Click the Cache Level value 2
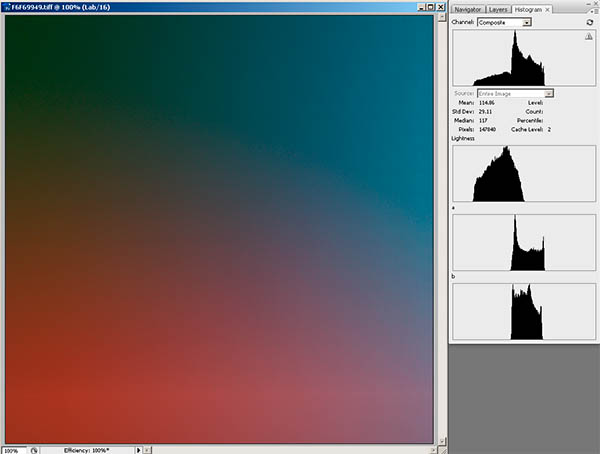 pyautogui.click(x=549, y=129)
